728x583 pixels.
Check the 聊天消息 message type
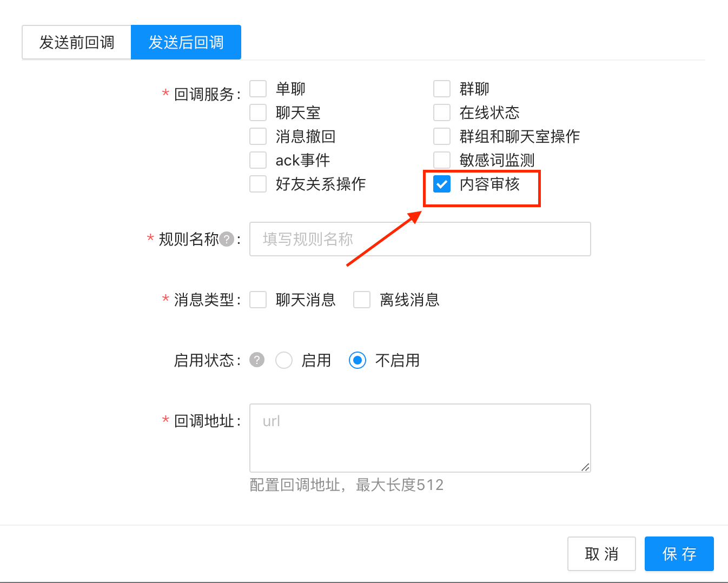click(258, 300)
